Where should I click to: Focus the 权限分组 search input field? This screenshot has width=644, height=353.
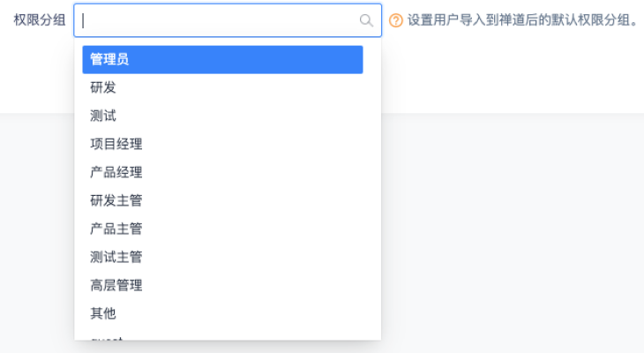click(221, 20)
